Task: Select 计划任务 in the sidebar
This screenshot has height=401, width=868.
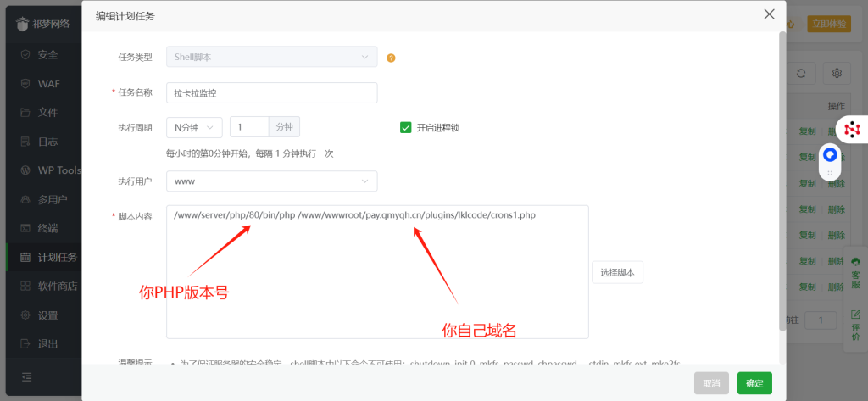Action: click(44, 257)
